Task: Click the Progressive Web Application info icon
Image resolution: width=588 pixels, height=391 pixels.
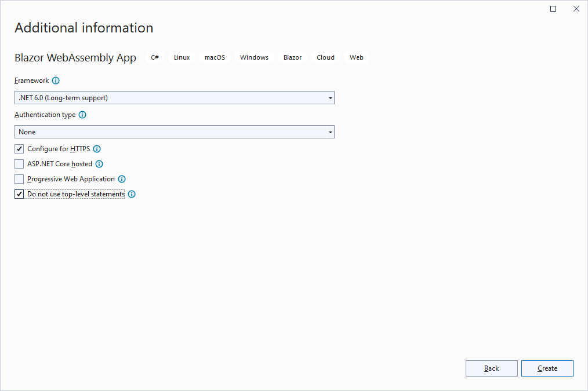Action: (122, 179)
